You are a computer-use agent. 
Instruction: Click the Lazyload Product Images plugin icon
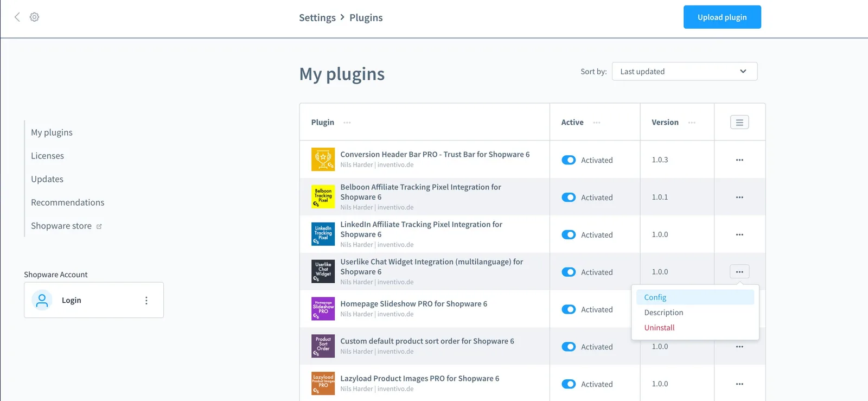click(323, 384)
